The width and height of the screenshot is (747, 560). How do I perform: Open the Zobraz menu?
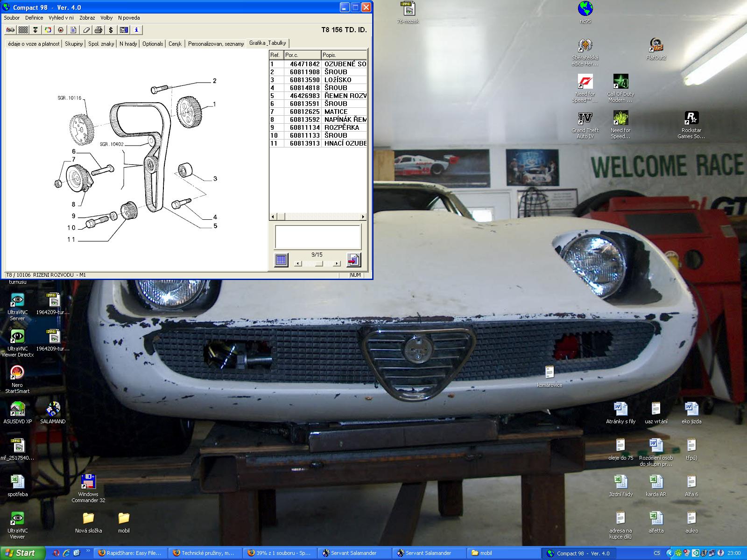pyautogui.click(x=87, y=18)
